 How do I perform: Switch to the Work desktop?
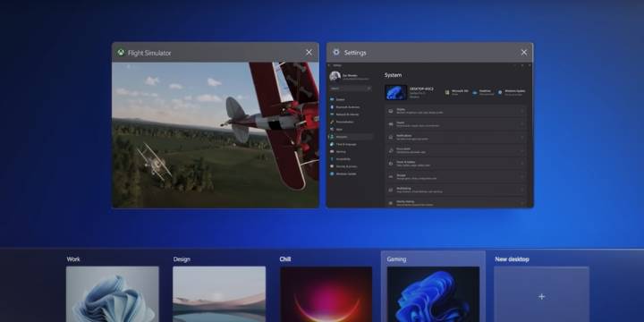tap(112, 293)
